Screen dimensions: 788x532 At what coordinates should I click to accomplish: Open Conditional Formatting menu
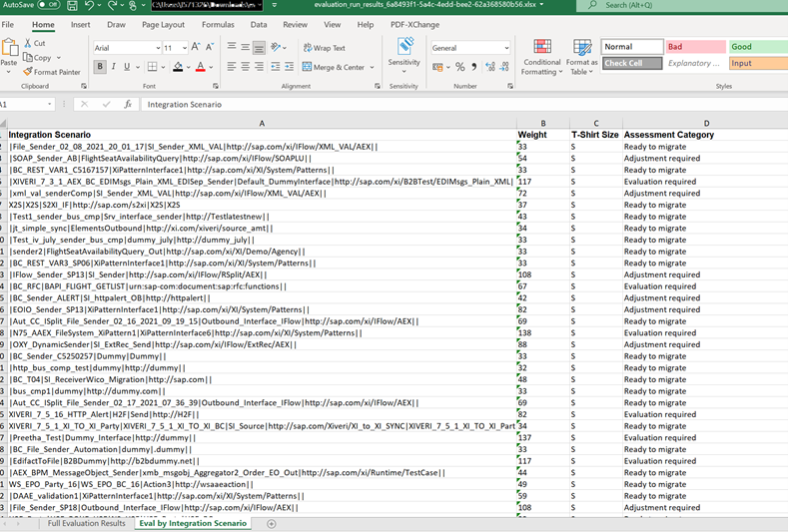coord(541,57)
